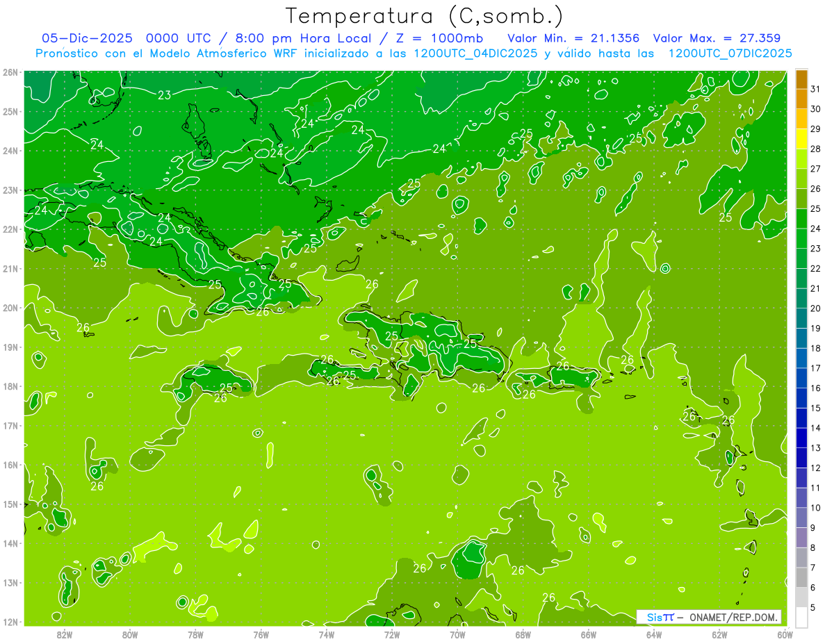This screenshot has width=834, height=644.
Task: Click colorbar legend value 27
Action: coord(816,169)
